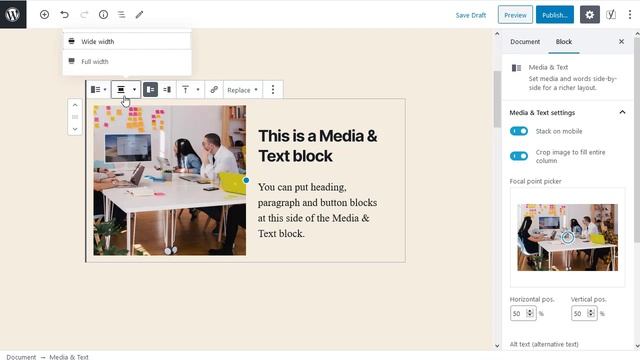
Task: Show media on right
Action: [167, 89]
